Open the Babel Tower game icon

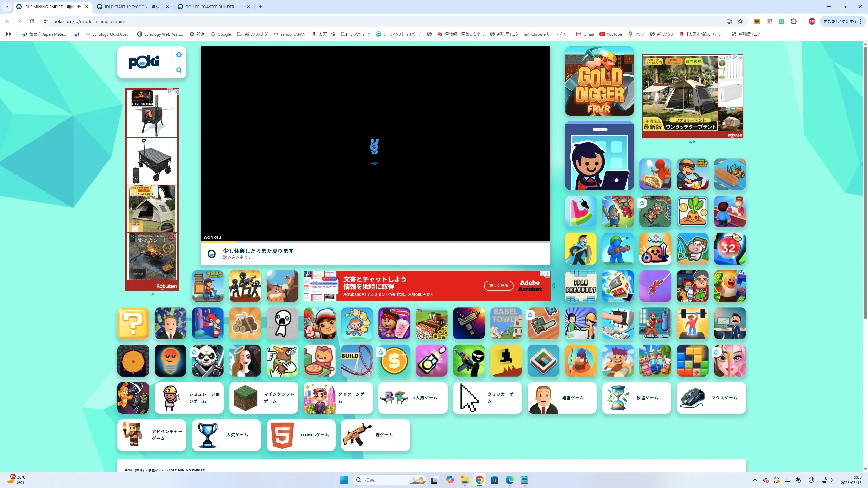coord(506,323)
